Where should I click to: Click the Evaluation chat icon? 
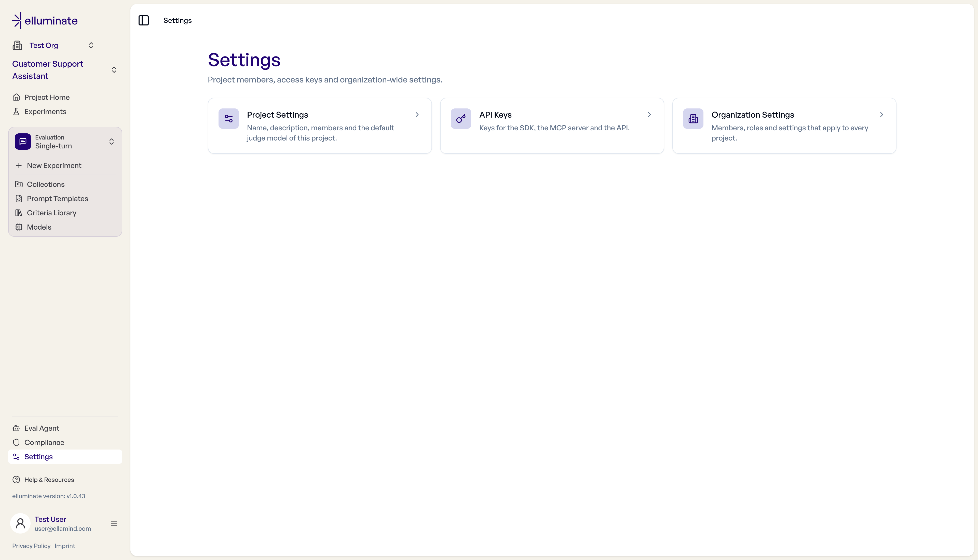click(x=23, y=142)
